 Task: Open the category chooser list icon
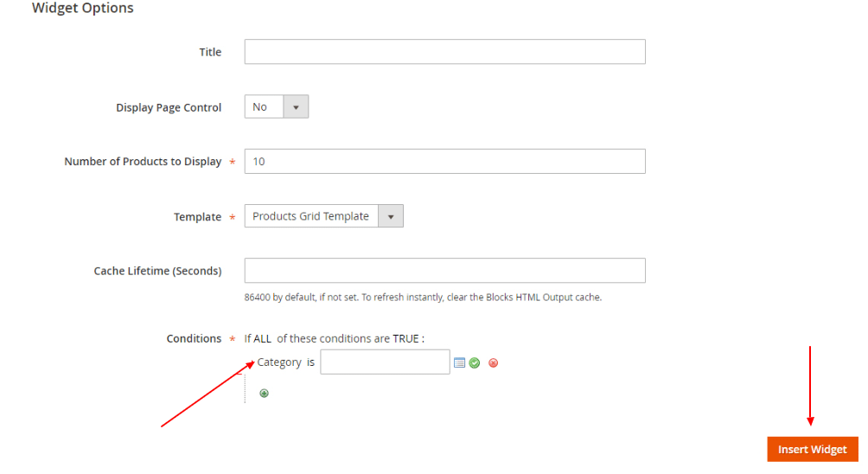click(459, 362)
